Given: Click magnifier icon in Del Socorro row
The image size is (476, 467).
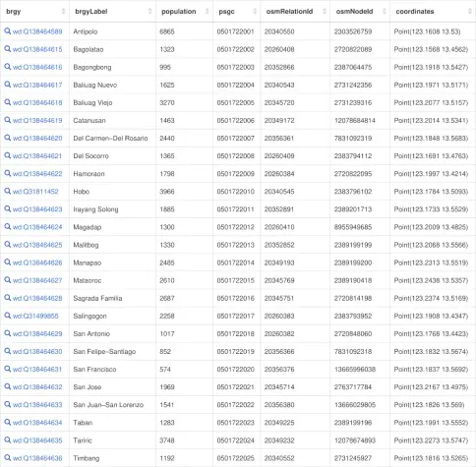Looking at the screenshot, I should [x=7, y=155].
